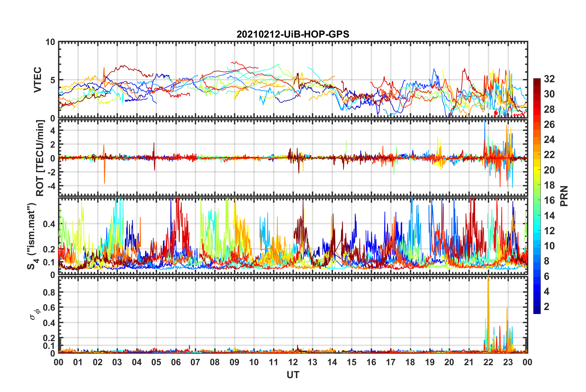
Task: Click the plot title 20210212-UiB-HOP-GPS
Action: [293, 34]
